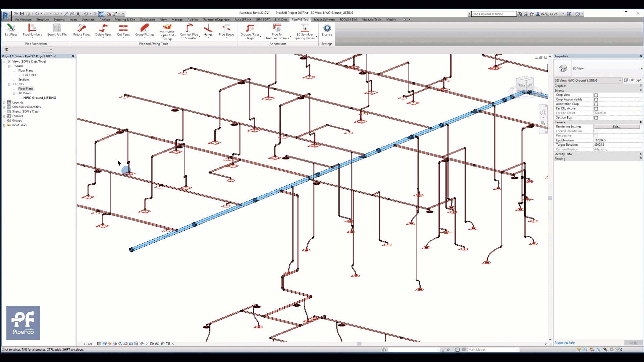Switch to the Victaulic Tools ribbon tab

coord(372,19)
